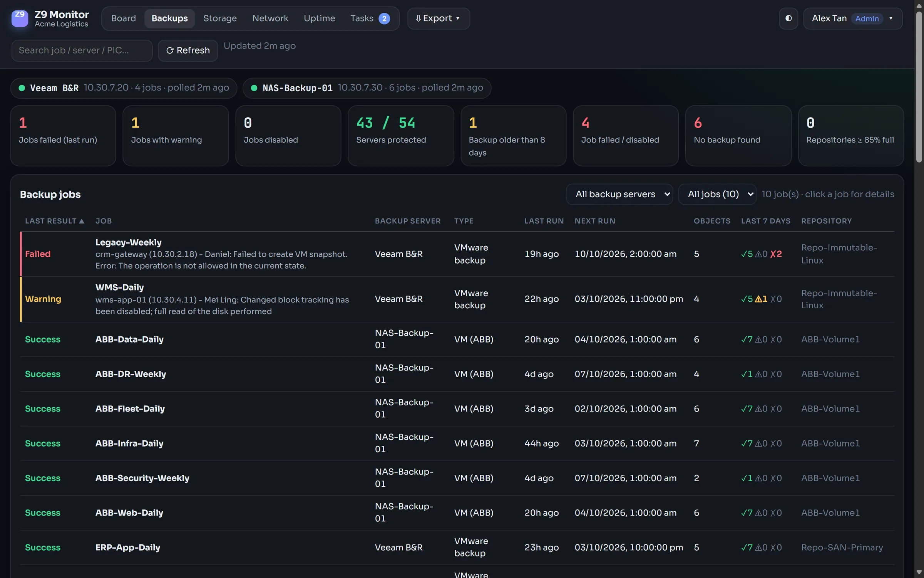Focus the Search job / server / PIC field
The height and width of the screenshot is (578, 924).
(x=82, y=50)
